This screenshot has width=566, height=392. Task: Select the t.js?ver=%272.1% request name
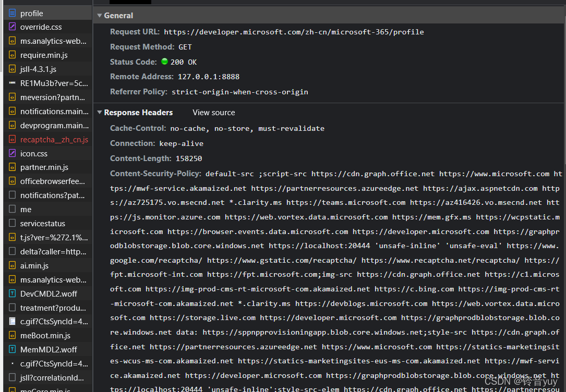coord(54,237)
